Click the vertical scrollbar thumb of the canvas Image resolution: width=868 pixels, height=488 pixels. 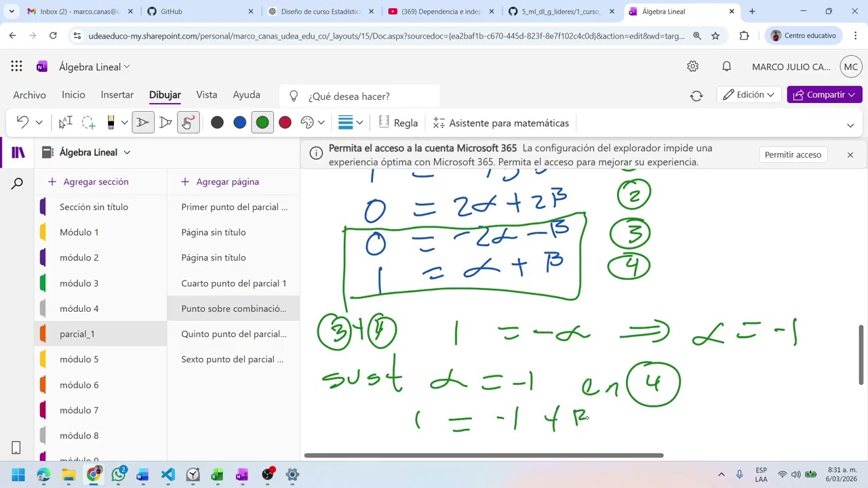(x=862, y=354)
